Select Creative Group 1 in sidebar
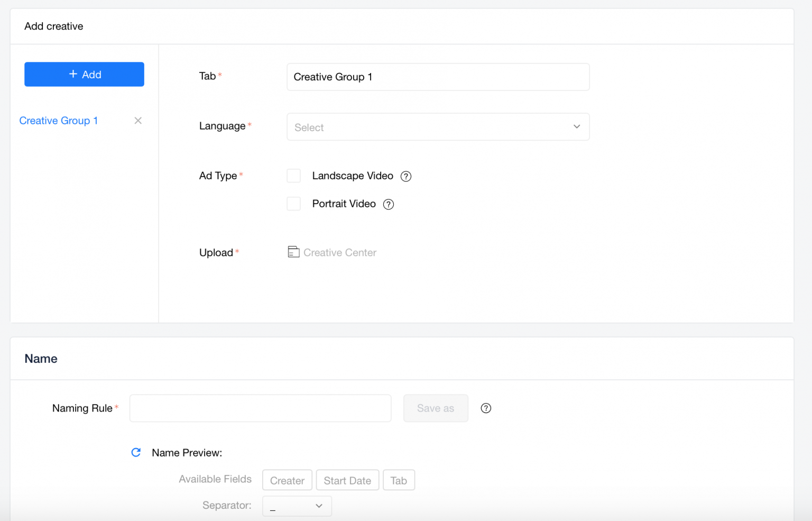Image resolution: width=812 pixels, height=521 pixels. pos(59,121)
